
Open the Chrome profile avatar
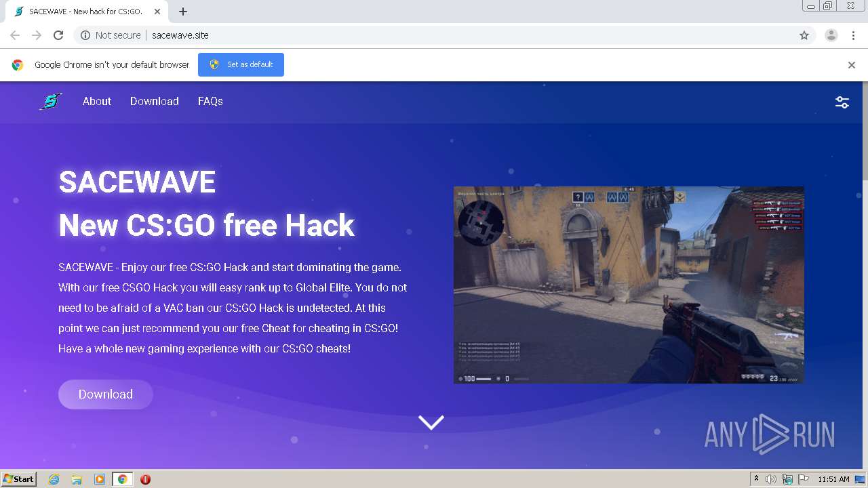pyautogui.click(x=831, y=35)
